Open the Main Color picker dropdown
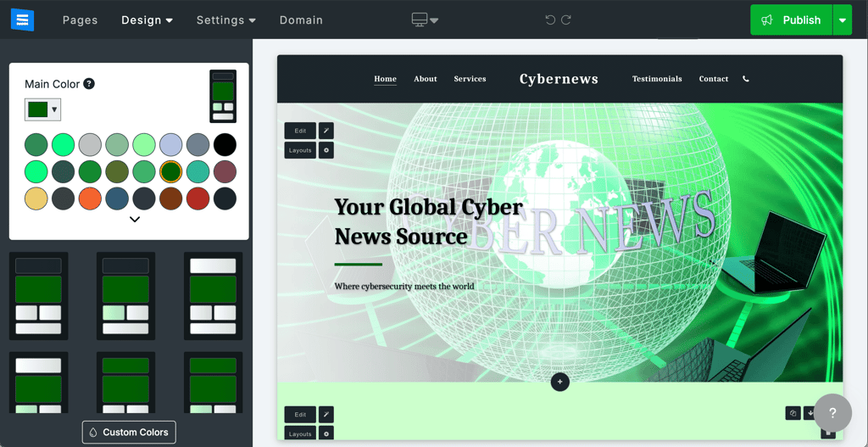The width and height of the screenshot is (868, 447). (x=42, y=109)
